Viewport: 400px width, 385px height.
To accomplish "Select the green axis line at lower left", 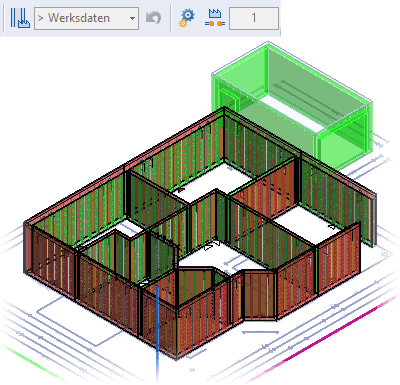I will click(x=32, y=363).
